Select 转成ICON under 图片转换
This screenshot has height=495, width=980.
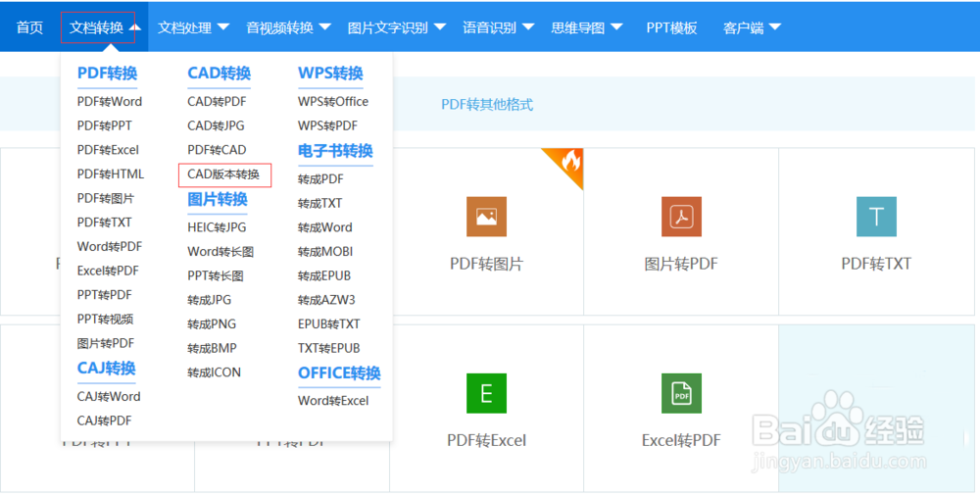[214, 372]
